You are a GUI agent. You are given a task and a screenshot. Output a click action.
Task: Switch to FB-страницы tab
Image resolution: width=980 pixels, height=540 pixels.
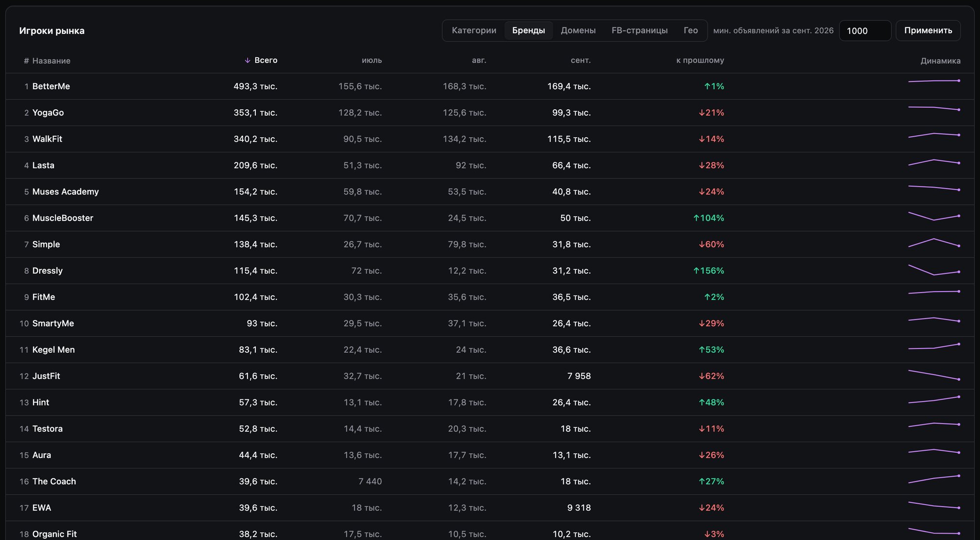639,30
